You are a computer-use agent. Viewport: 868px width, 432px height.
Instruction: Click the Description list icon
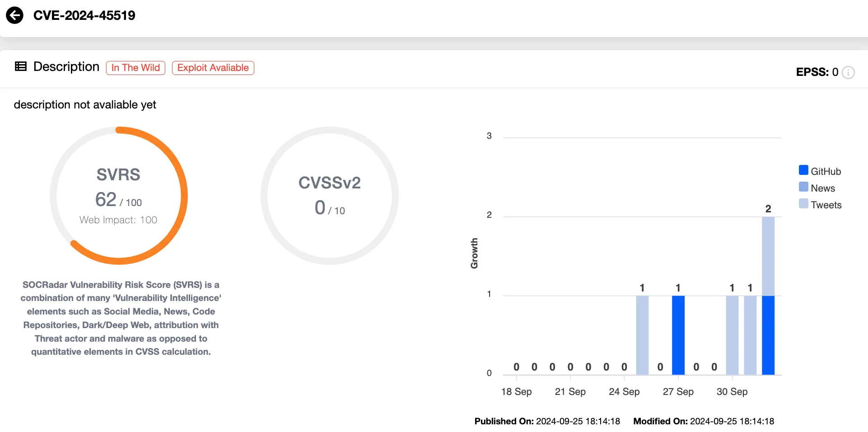point(21,66)
